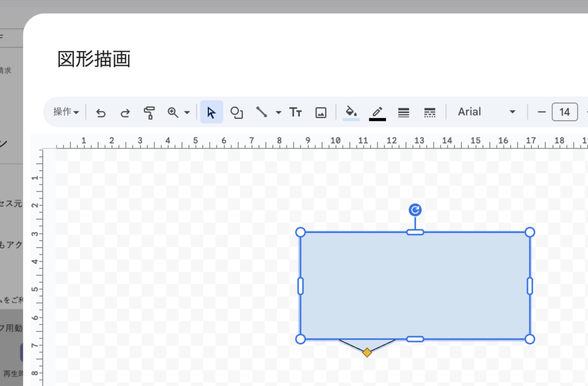Open the fill color bucket
This screenshot has width=588, height=386.
(x=351, y=112)
